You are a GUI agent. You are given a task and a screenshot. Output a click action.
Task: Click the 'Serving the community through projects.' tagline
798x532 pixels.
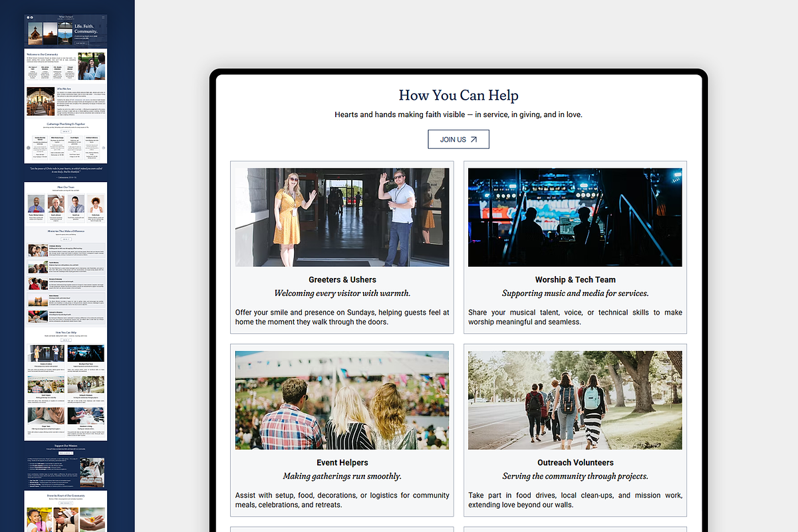pyautogui.click(x=575, y=476)
